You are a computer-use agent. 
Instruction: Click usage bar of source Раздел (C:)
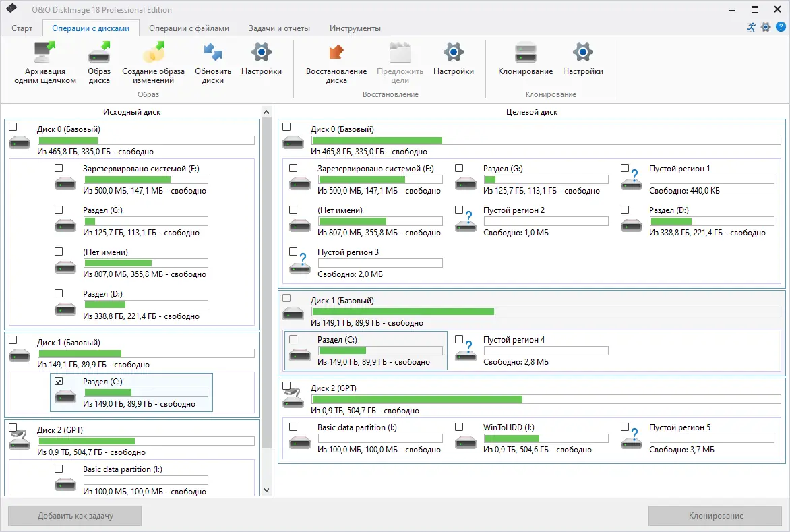(146, 392)
